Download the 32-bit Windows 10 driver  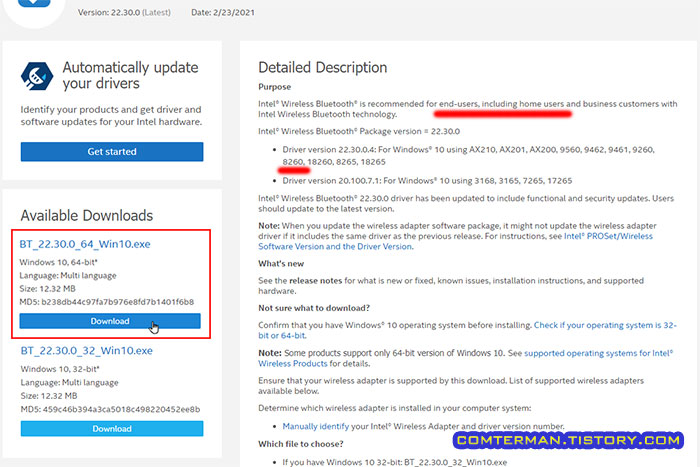click(x=112, y=429)
